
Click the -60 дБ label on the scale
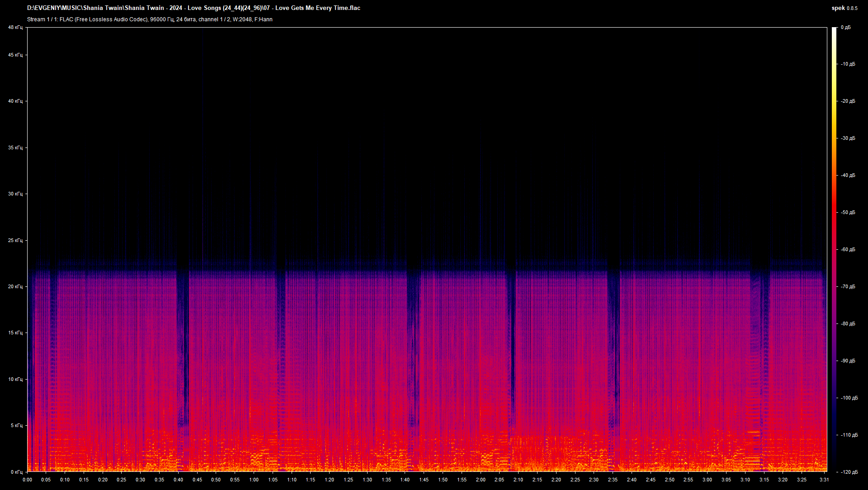pyautogui.click(x=848, y=250)
